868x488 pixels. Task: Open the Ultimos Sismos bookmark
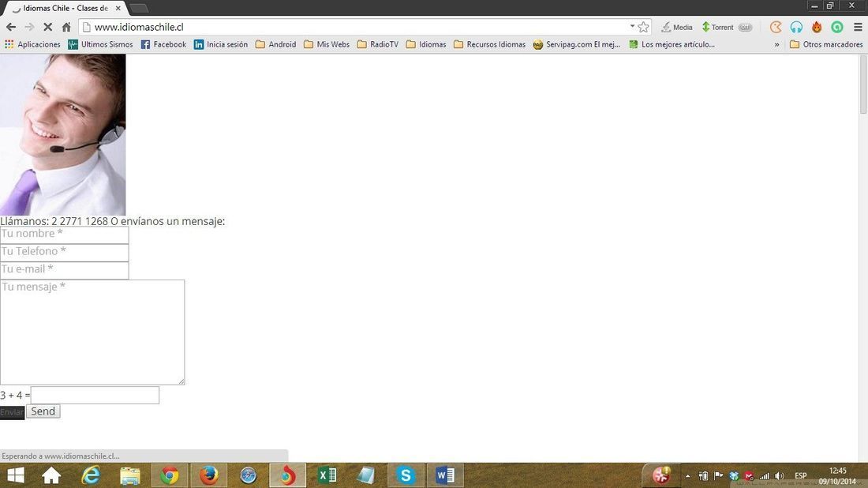click(x=100, y=44)
